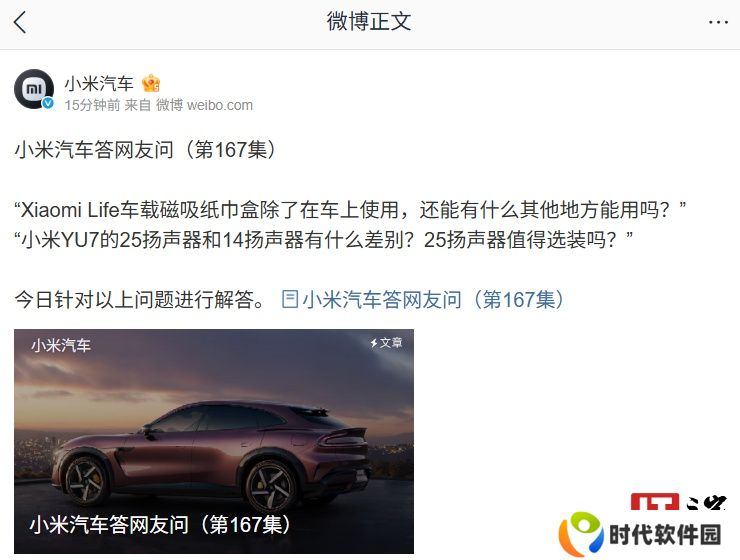Click the 小米汽车 label on thumbnail
This screenshot has width=740, height=560.
(61, 345)
